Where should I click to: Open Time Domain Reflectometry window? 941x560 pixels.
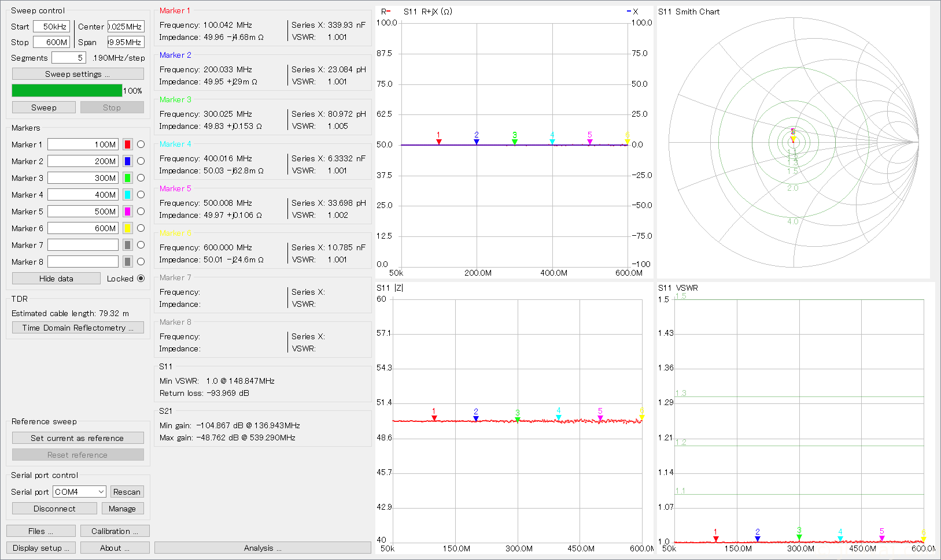point(78,328)
